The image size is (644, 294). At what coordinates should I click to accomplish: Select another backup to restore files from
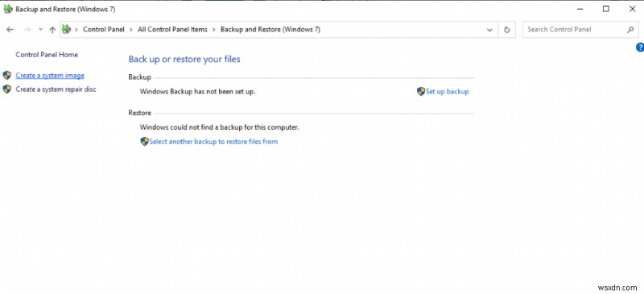tap(213, 142)
